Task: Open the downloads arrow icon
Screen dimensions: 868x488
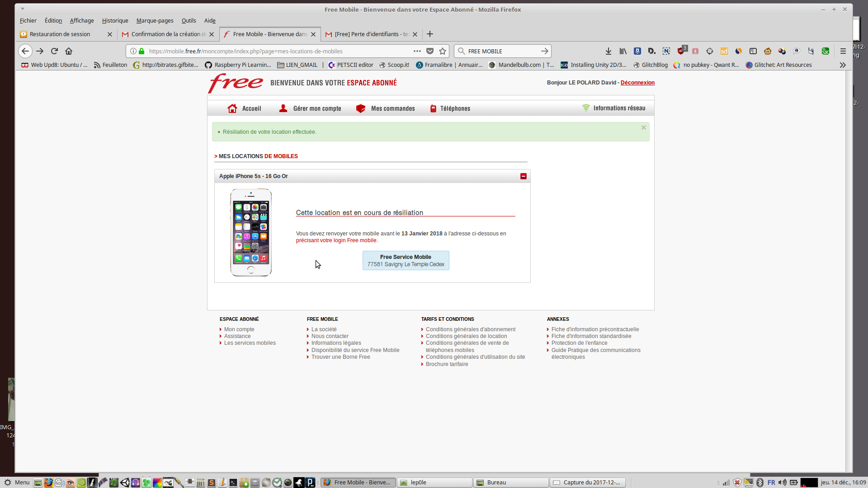Action: (x=609, y=51)
